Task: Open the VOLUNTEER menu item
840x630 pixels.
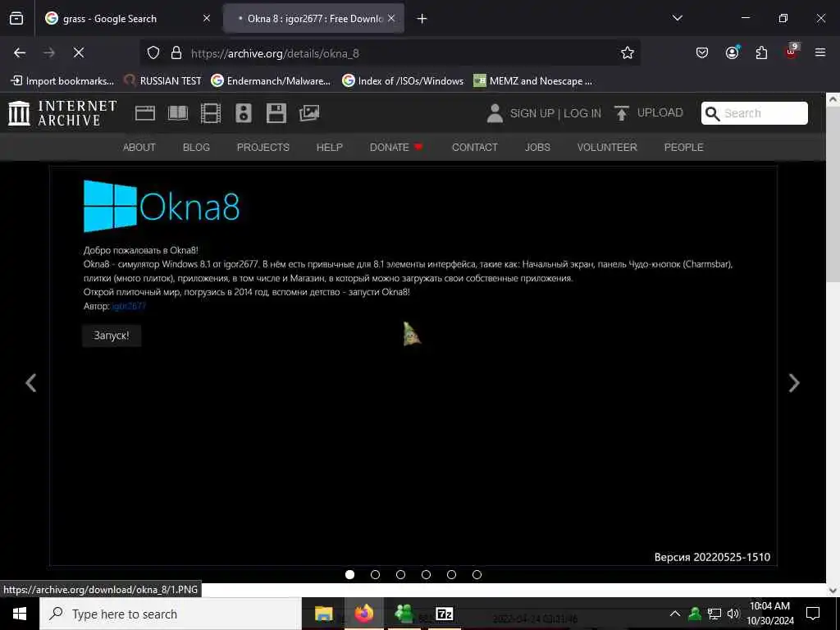Action: tap(607, 148)
